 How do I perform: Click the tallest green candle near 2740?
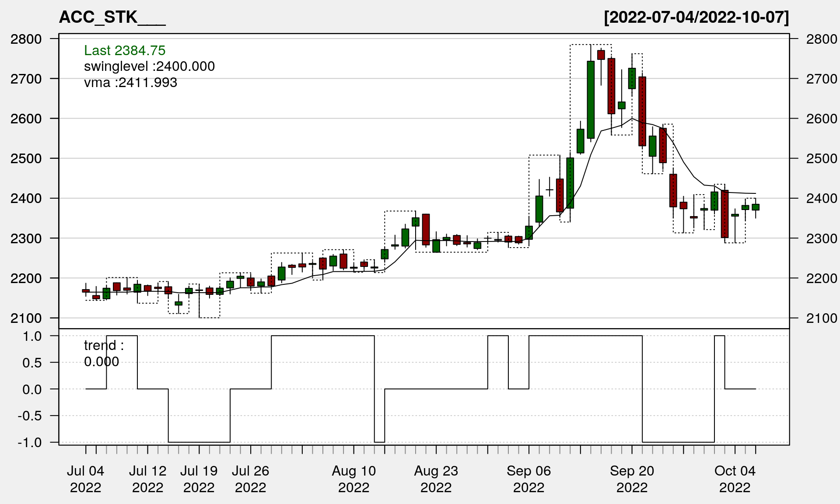pyautogui.click(x=591, y=100)
